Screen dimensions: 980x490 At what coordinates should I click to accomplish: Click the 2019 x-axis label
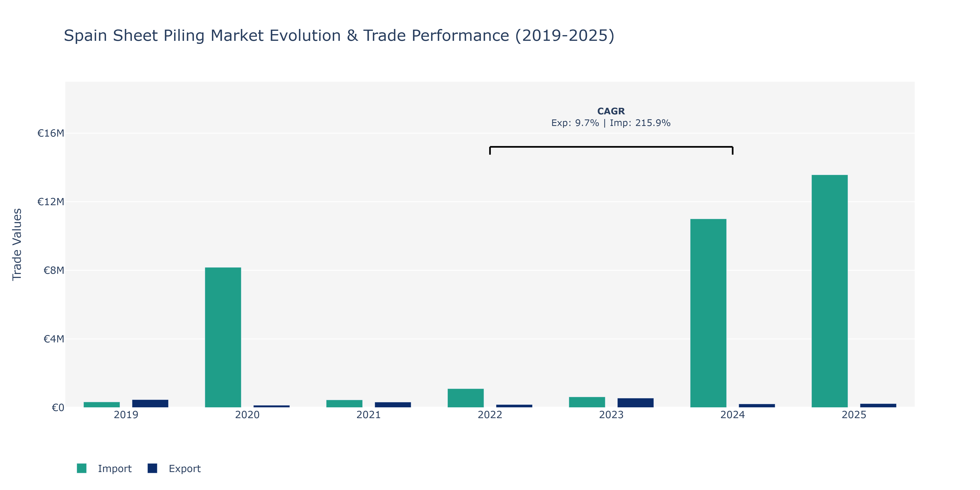click(126, 415)
